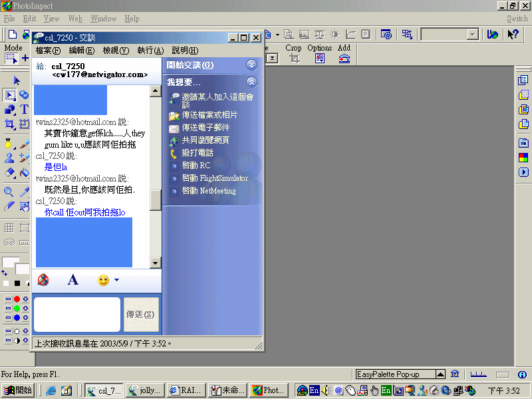
Task: Collapse the 我想要 section
Action: (x=251, y=82)
